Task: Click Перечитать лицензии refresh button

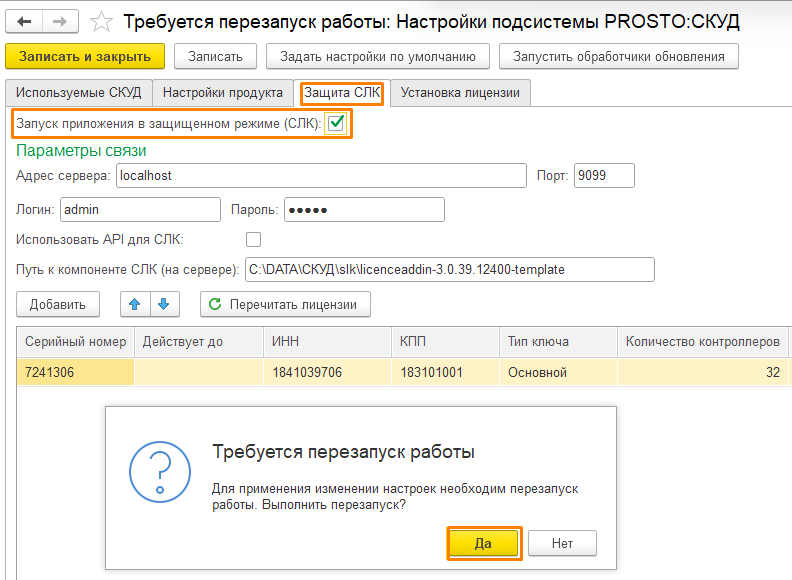Action: [x=285, y=304]
